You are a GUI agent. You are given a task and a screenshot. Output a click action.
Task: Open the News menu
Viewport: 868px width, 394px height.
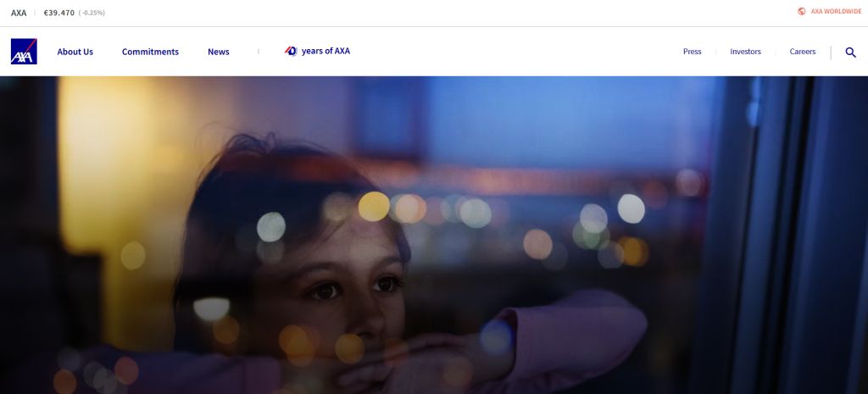(x=218, y=52)
